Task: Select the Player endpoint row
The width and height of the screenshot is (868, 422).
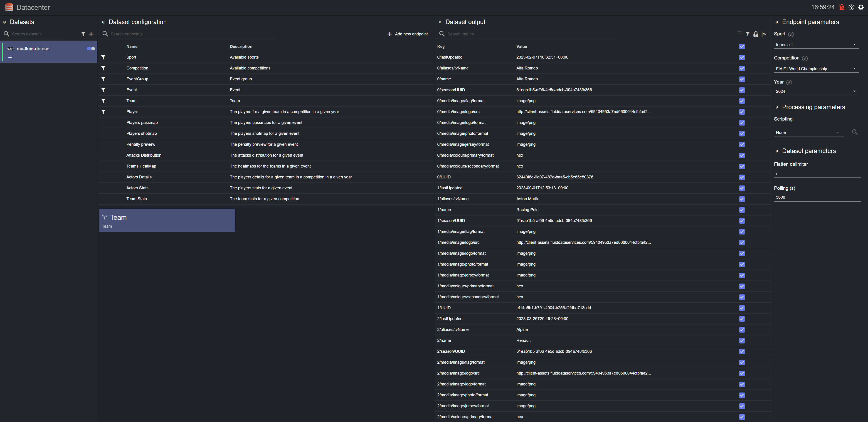Action: [132, 111]
